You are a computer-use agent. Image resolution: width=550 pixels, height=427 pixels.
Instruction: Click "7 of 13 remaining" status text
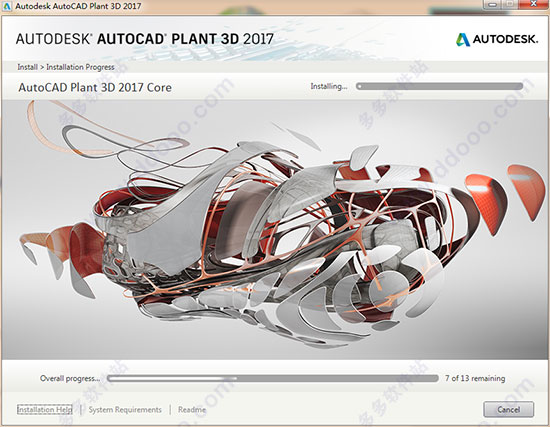pyautogui.click(x=475, y=378)
